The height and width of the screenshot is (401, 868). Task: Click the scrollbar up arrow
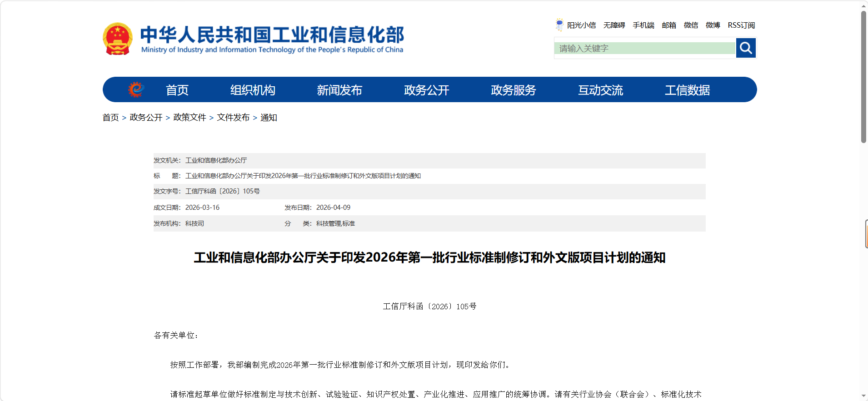[x=863, y=5]
